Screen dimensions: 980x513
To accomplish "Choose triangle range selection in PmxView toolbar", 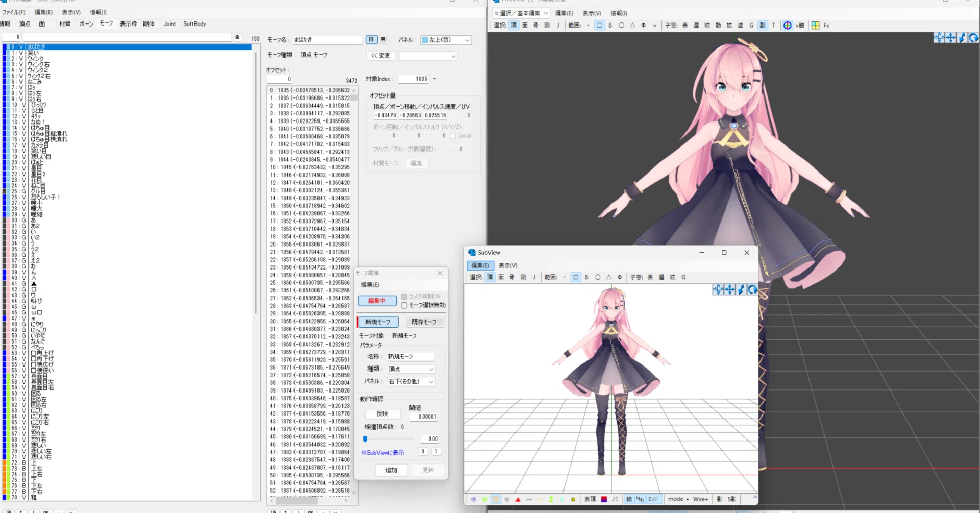I will coord(632,25).
